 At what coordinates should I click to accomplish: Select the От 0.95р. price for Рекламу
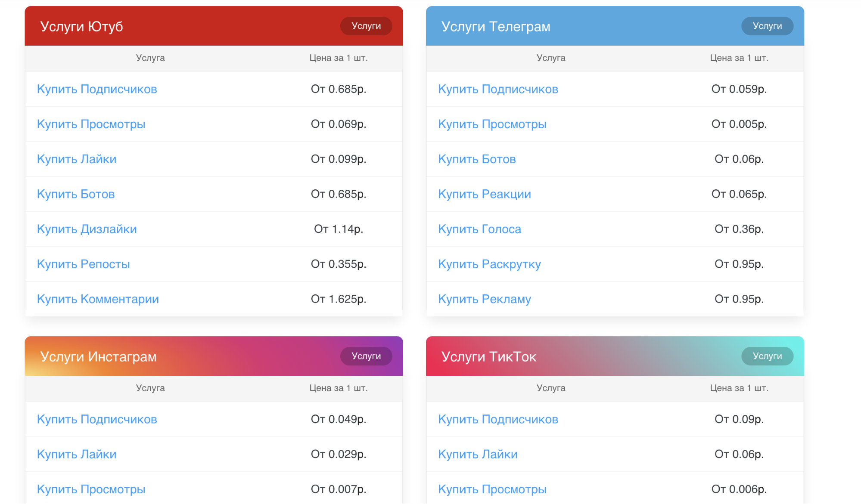[x=739, y=299]
